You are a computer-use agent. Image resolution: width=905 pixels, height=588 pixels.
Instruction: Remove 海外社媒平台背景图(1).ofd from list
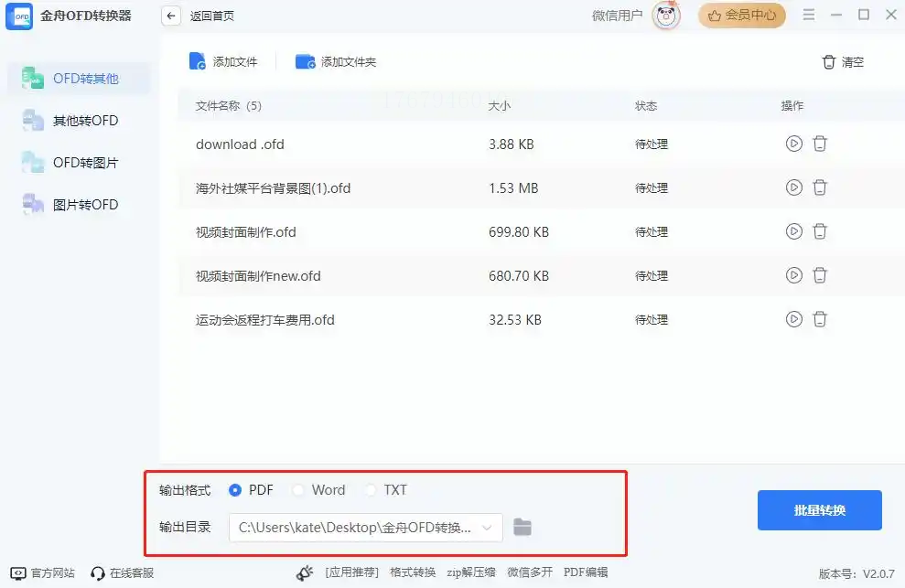tap(820, 187)
